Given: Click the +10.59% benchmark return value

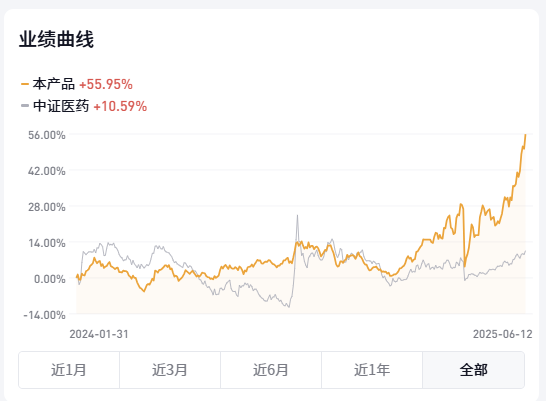Looking at the screenshot, I should click(120, 106).
